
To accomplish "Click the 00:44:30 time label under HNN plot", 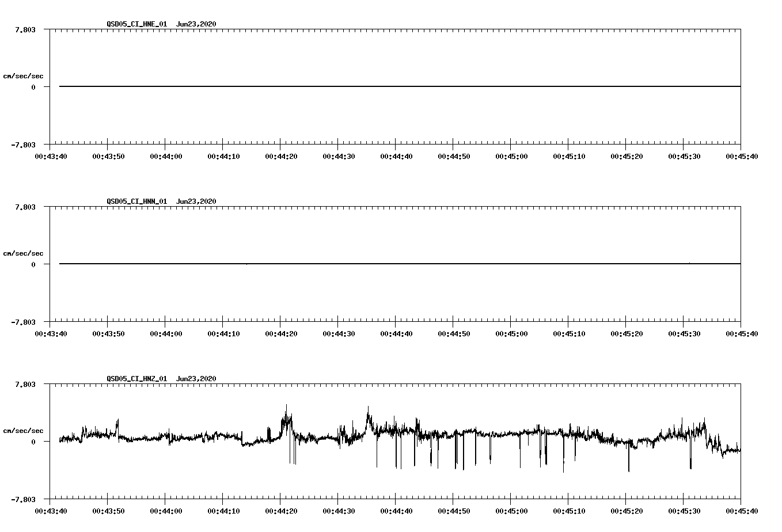I will coord(339,333).
